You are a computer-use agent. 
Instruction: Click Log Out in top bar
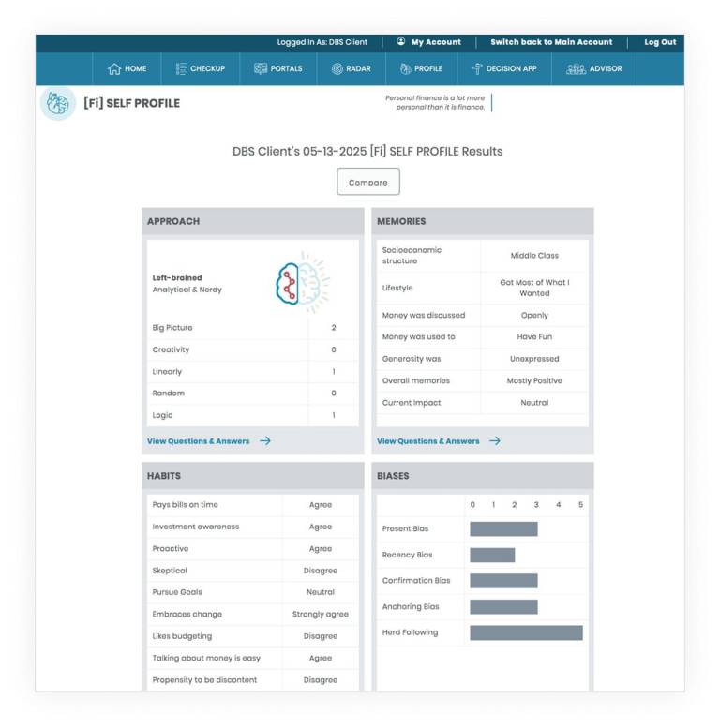(x=660, y=42)
